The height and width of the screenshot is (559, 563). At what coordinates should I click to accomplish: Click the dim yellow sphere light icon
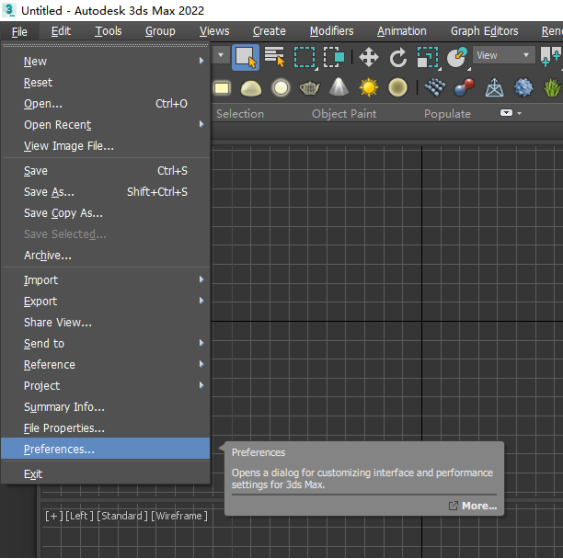pos(397,88)
